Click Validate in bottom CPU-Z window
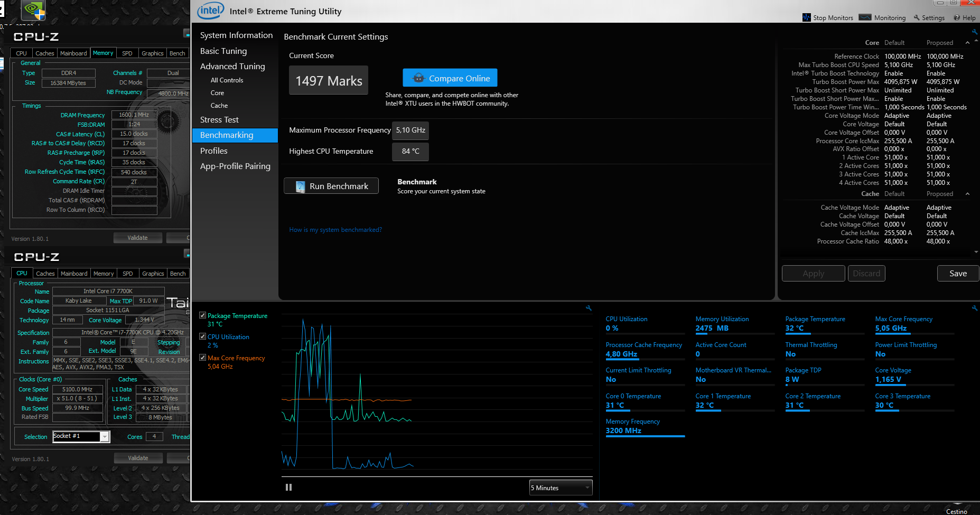 [138, 458]
